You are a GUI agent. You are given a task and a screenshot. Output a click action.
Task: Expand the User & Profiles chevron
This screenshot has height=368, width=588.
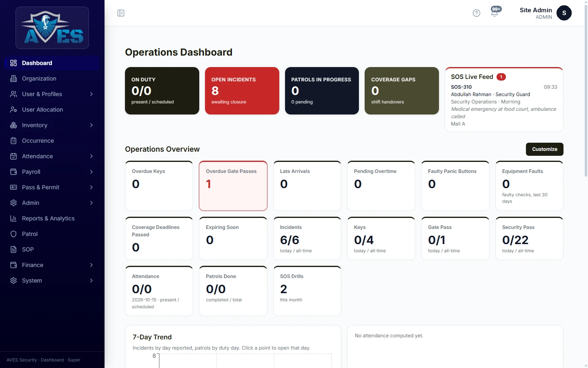pyautogui.click(x=91, y=94)
